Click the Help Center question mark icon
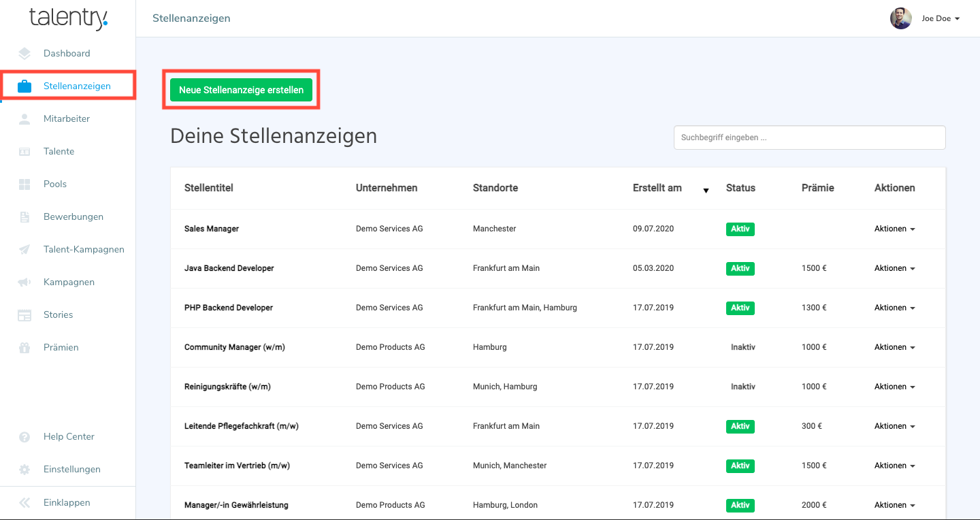980x520 pixels. [x=24, y=437]
